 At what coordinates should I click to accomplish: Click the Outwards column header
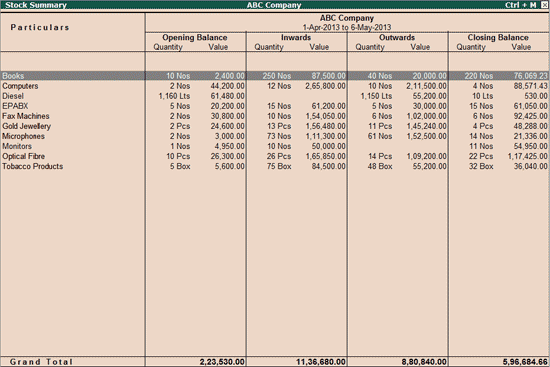pos(397,38)
